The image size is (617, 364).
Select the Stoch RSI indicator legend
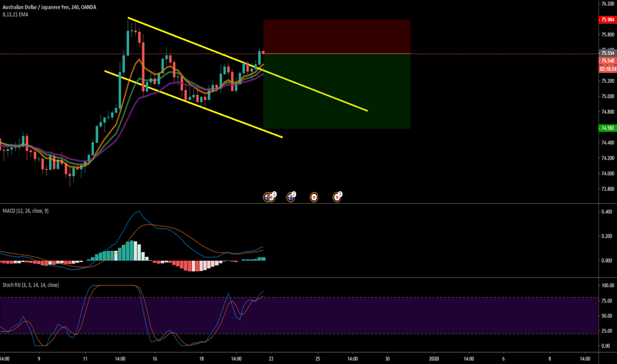[x=30, y=285]
